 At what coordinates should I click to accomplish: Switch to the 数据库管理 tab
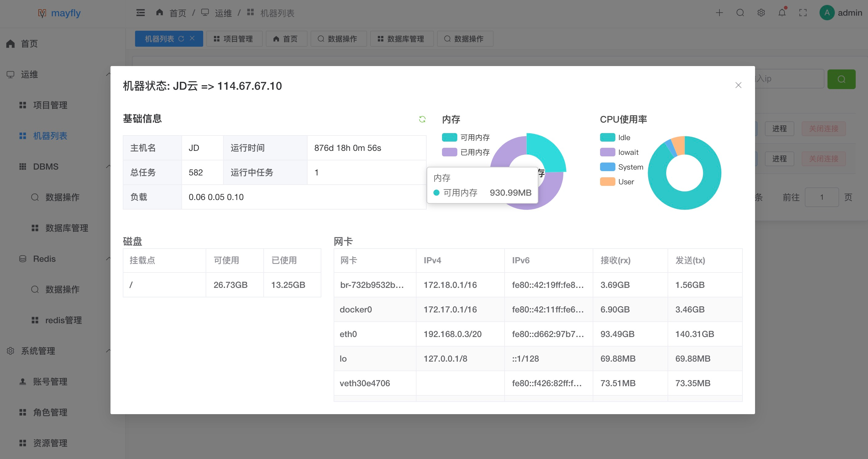click(401, 39)
